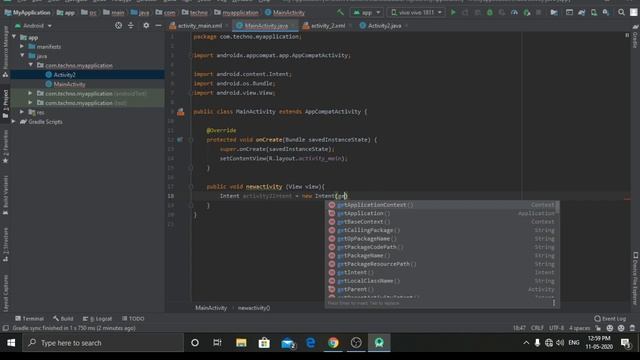Click the UTF-8 encoding status entry

556,328
